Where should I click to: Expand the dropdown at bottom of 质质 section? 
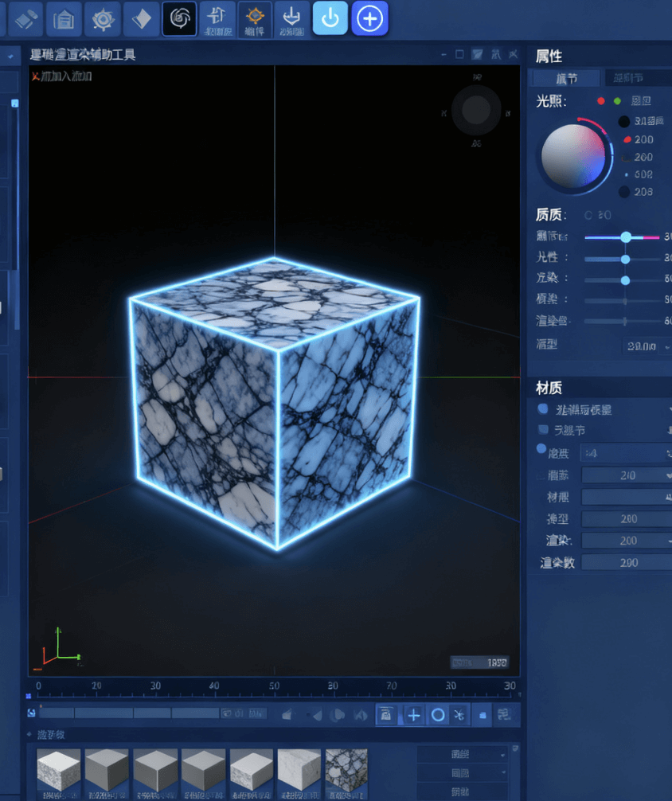pyautogui.click(x=646, y=346)
